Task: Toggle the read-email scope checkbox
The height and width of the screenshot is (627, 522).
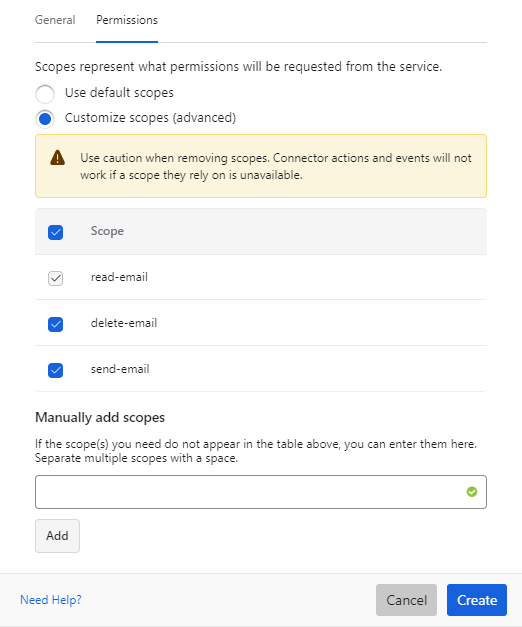Action: click(56, 278)
